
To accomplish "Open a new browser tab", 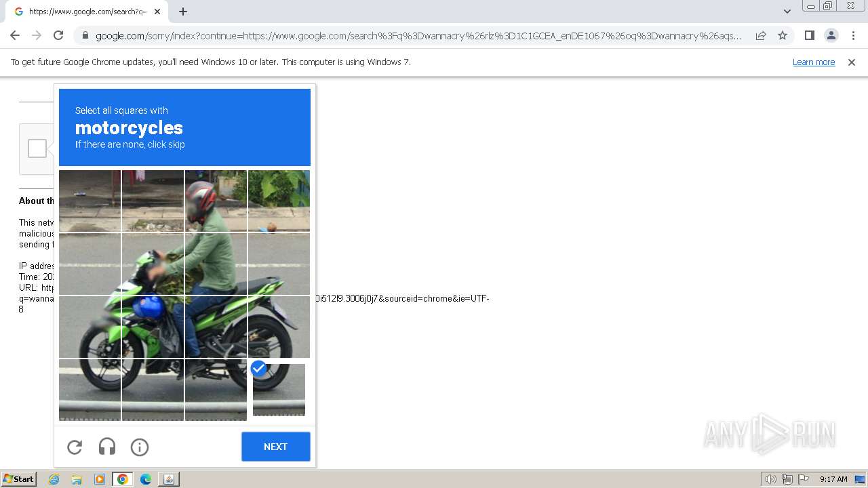I will pyautogui.click(x=183, y=12).
